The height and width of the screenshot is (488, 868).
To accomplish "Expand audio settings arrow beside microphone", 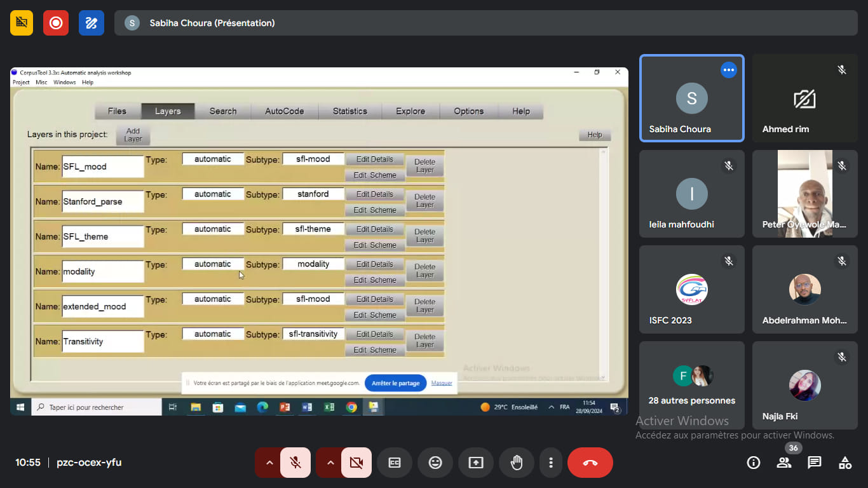I will 269,463.
